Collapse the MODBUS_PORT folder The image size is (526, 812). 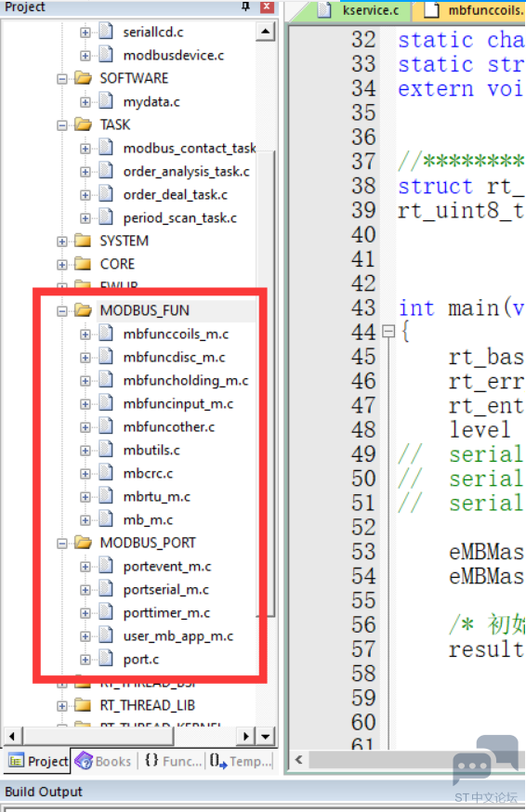[62, 544]
